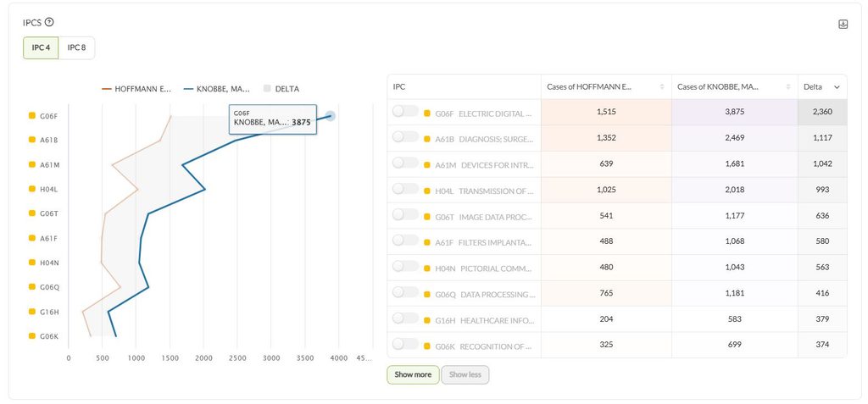Click yellow marker beside A61F chart axis label
The image size is (868, 404).
tap(32, 238)
